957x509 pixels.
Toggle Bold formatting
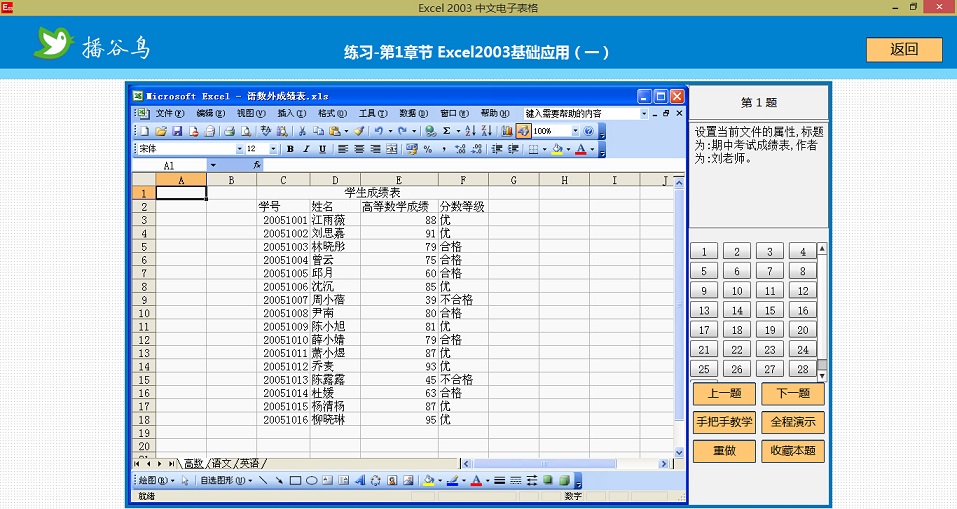tap(291, 149)
